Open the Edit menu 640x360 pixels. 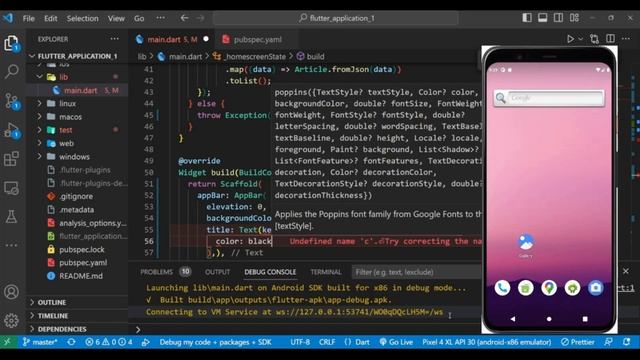tap(51, 18)
